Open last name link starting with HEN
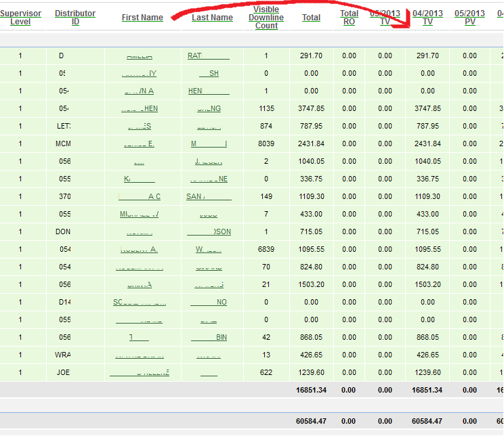The height and width of the screenshot is (442, 504). click(209, 91)
